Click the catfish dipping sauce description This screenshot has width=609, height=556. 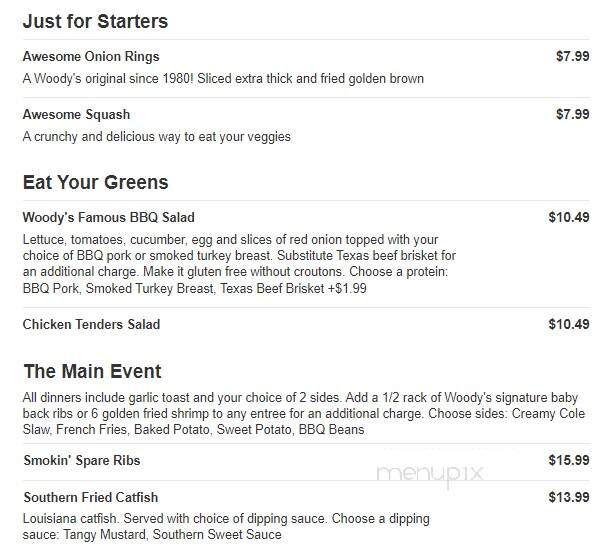[226, 526]
